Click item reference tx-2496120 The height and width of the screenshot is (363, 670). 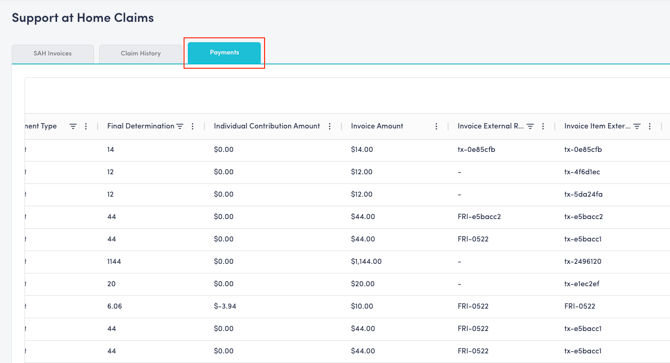[582, 261]
